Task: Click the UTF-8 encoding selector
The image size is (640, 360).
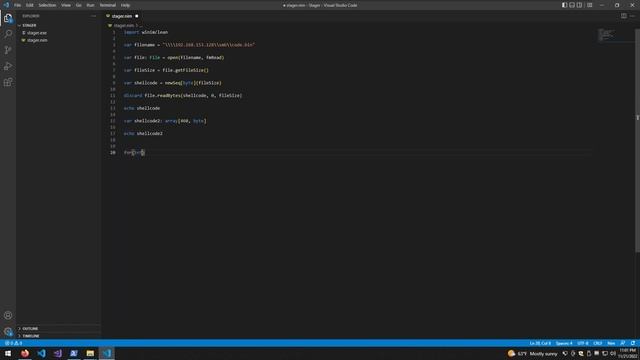Action: [x=583, y=343]
